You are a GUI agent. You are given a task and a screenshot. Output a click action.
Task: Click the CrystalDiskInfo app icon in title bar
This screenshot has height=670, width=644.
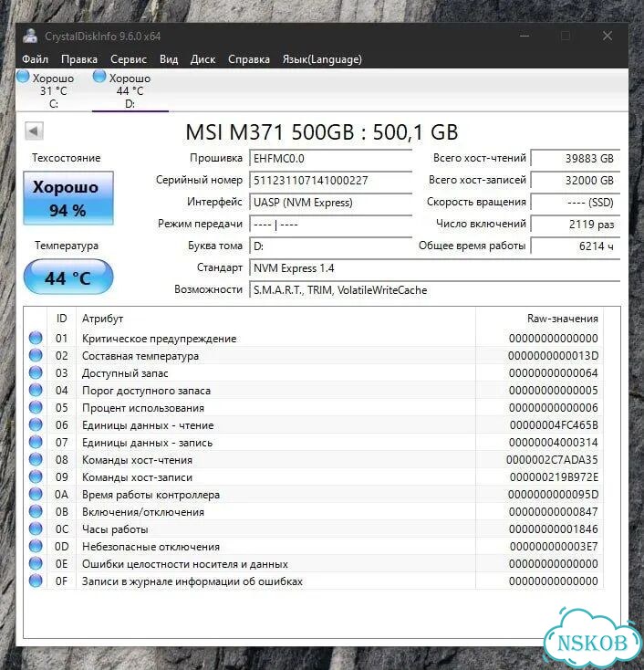30,36
